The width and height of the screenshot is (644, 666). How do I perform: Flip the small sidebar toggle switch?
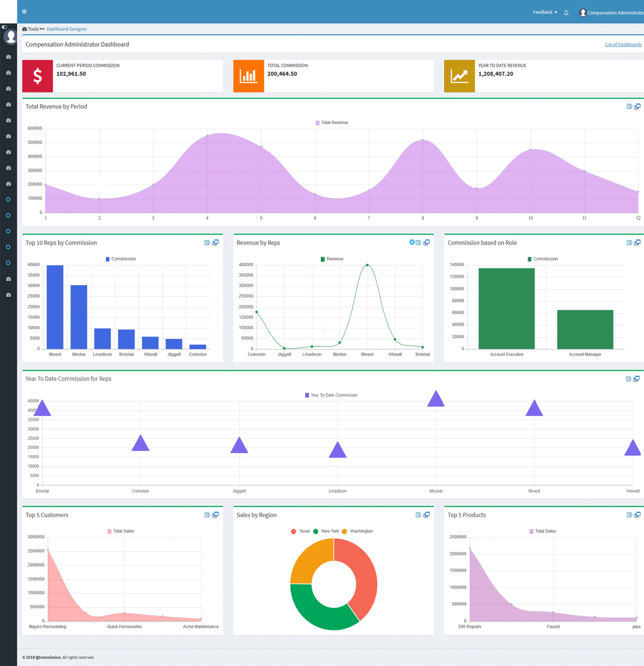tap(4, 27)
